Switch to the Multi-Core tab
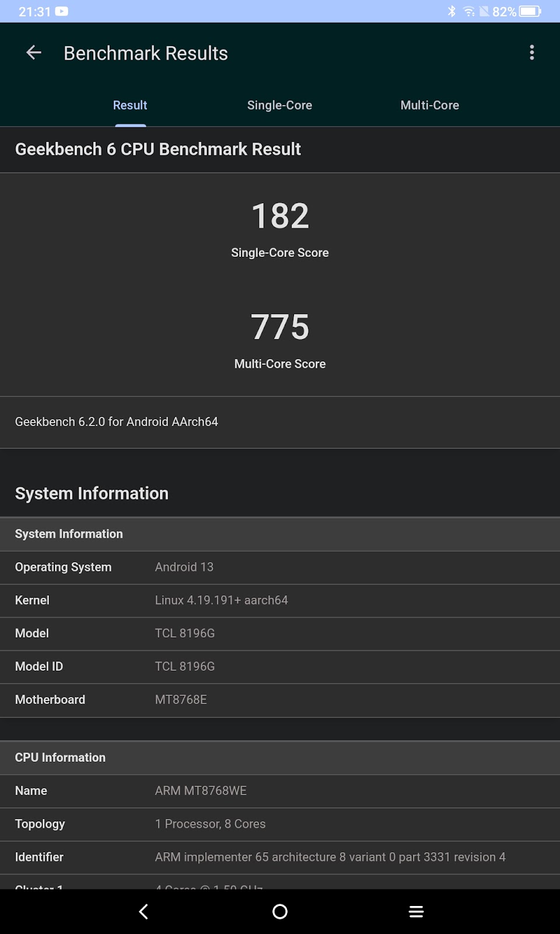Image resolution: width=560 pixels, height=934 pixels. [430, 105]
